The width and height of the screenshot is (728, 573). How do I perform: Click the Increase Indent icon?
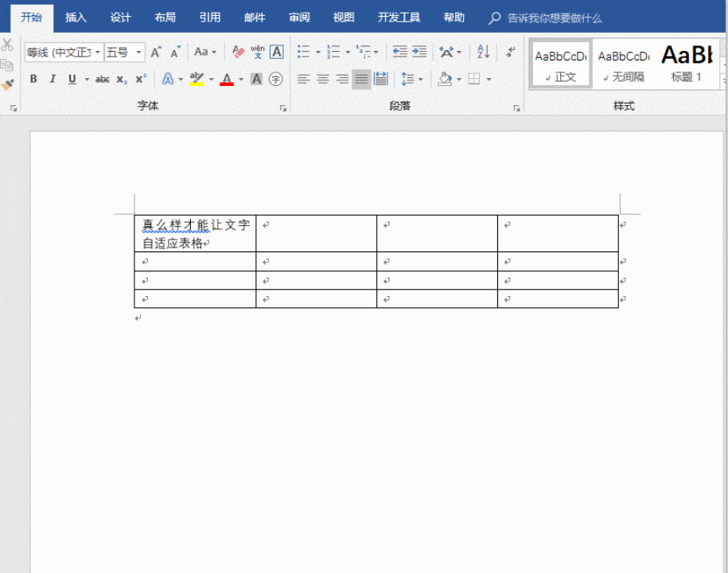click(x=419, y=52)
